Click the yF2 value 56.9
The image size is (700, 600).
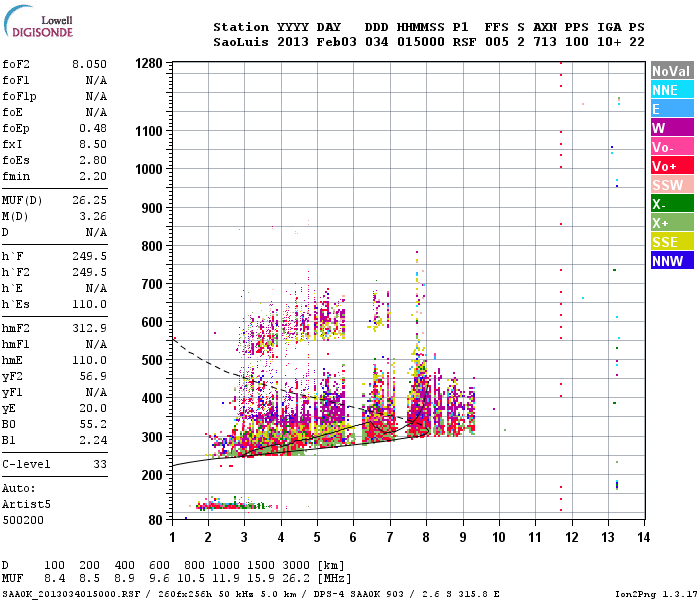click(93, 376)
